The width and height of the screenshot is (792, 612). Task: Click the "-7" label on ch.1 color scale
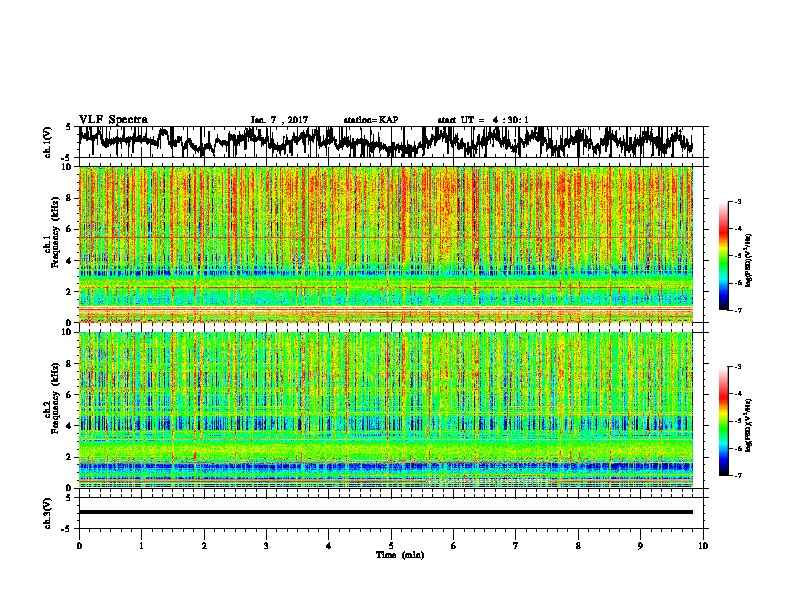tap(737, 310)
